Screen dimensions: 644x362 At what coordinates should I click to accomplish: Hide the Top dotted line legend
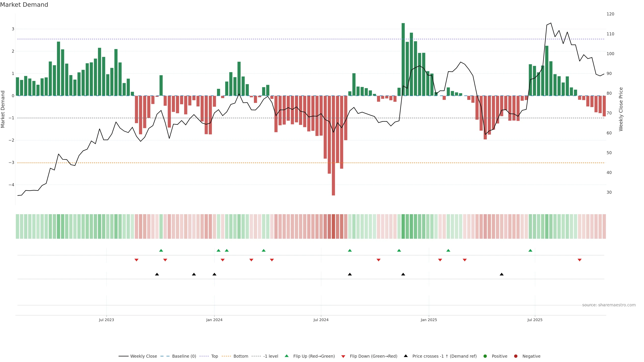point(214,356)
